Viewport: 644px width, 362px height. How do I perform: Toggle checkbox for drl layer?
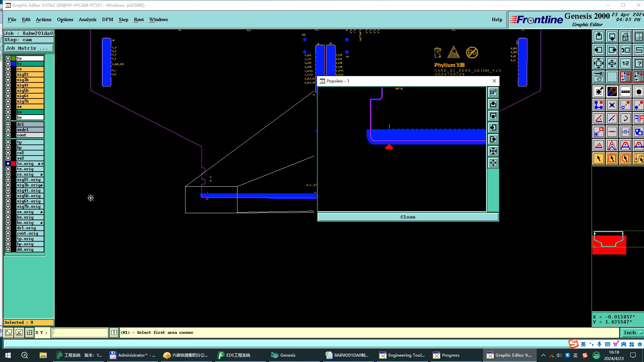pyautogui.click(x=8, y=124)
